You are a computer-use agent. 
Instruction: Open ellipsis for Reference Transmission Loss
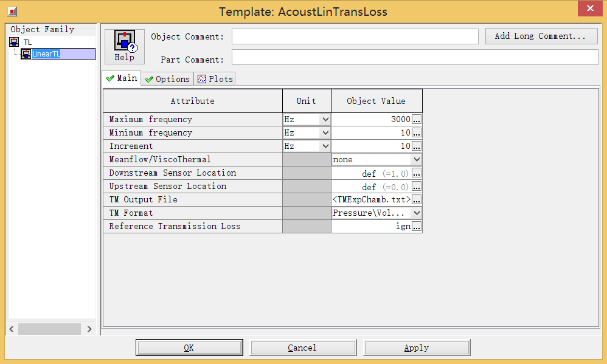coord(417,227)
